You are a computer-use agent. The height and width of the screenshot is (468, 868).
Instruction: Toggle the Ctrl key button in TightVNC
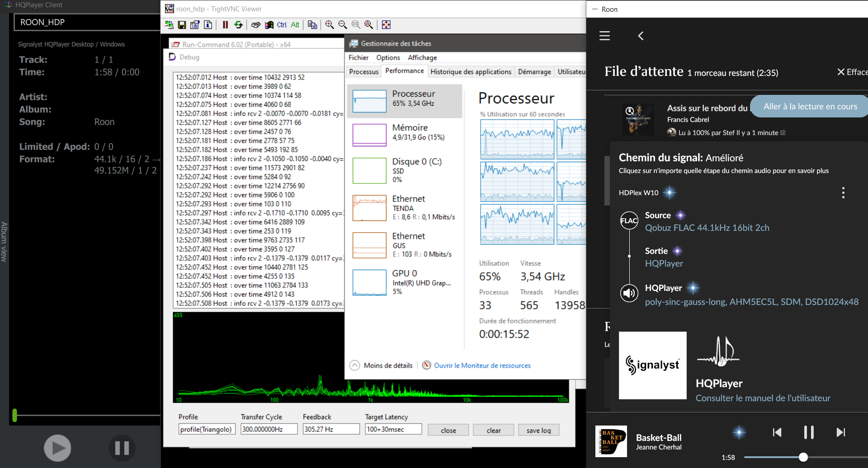(x=282, y=25)
